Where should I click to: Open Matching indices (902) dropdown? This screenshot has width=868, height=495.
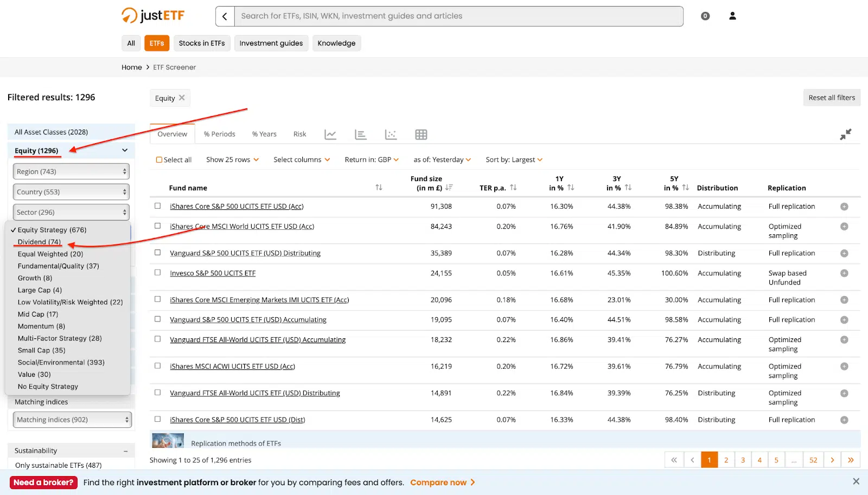tap(72, 420)
